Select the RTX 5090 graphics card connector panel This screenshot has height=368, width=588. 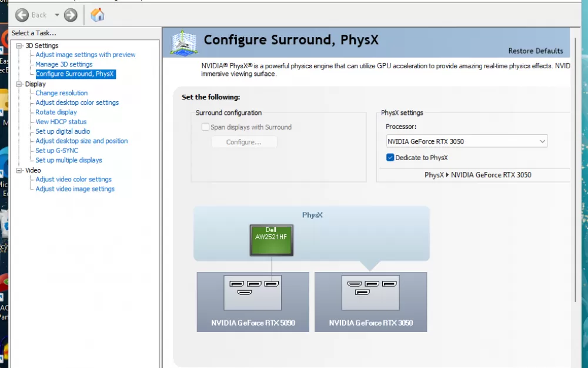tap(253, 293)
